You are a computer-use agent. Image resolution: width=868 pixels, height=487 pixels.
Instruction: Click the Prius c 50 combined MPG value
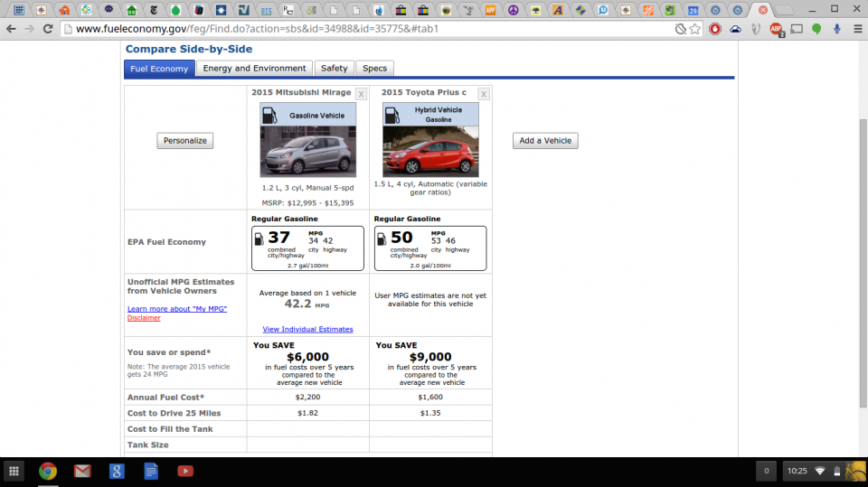click(x=401, y=238)
